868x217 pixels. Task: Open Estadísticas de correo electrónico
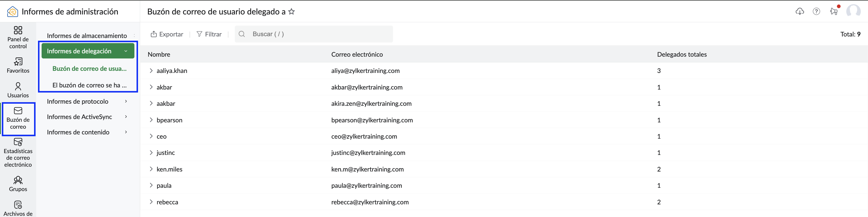(18, 152)
